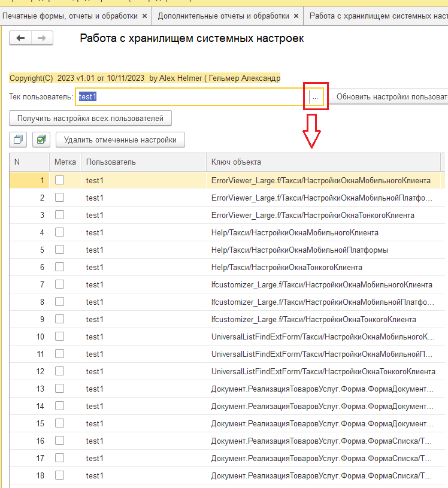Screen dimensions: 448x488
Task: Click Удалить отмеченные настройки button
Action: coord(120,140)
